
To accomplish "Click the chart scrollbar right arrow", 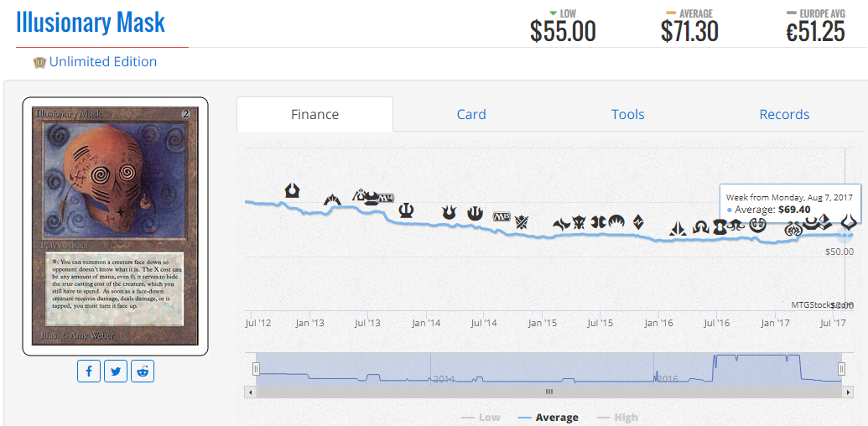I will click(848, 392).
